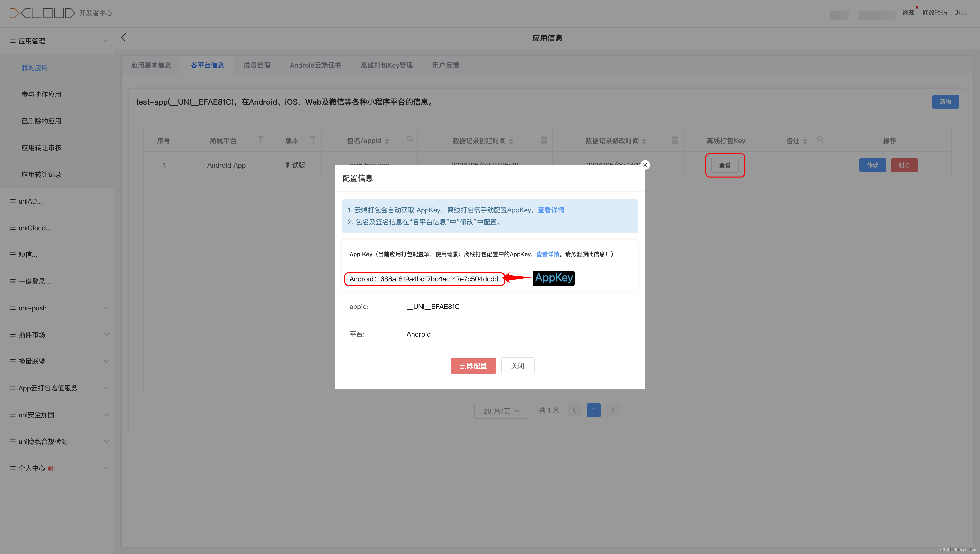Expand the 换量联盟 menu

point(106,361)
